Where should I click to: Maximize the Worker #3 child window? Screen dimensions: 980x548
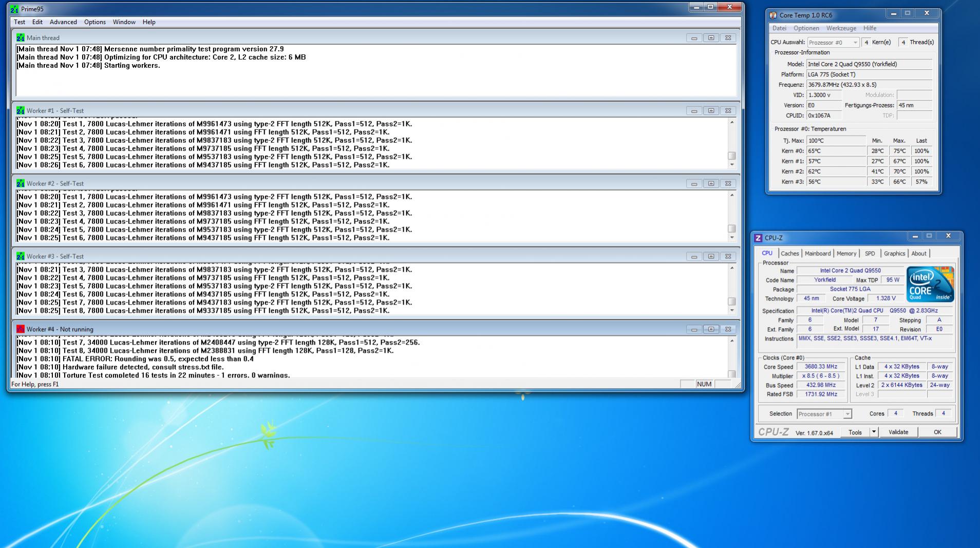(711, 257)
